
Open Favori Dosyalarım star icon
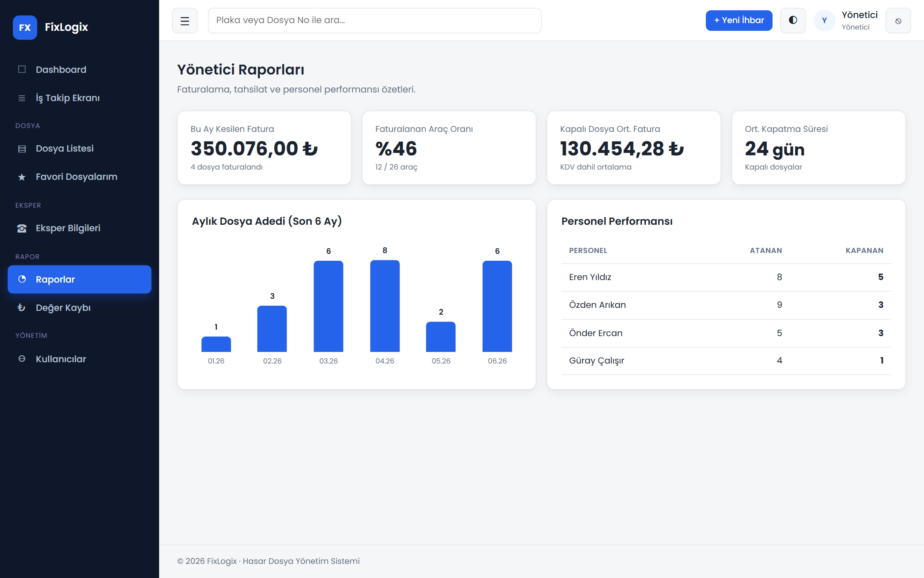tap(22, 177)
